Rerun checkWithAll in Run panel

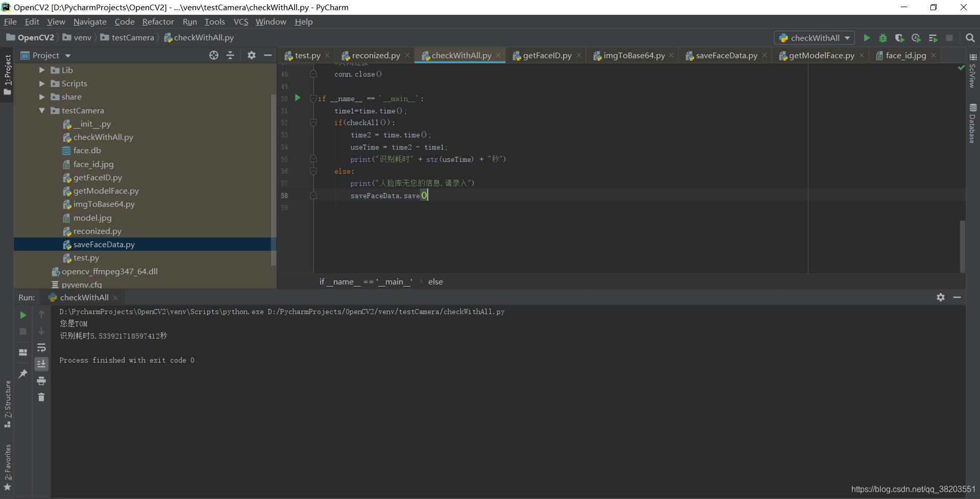[23, 315]
